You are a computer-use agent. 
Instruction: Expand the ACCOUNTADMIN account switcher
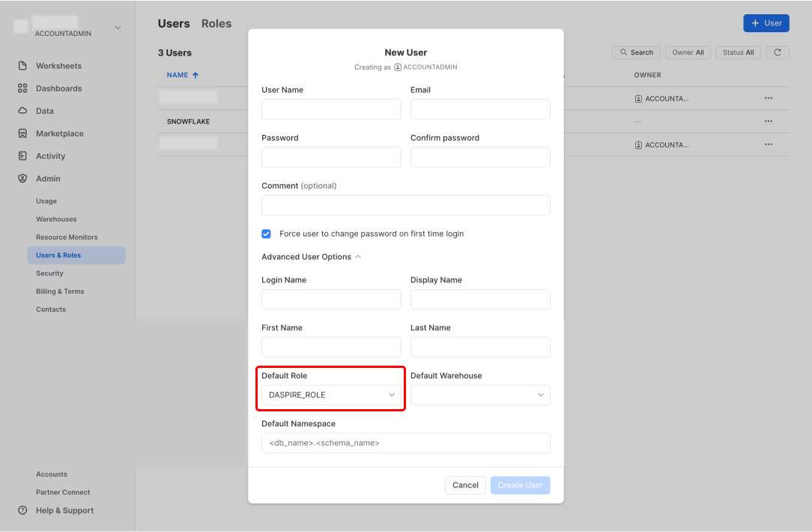(x=118, y=28)
